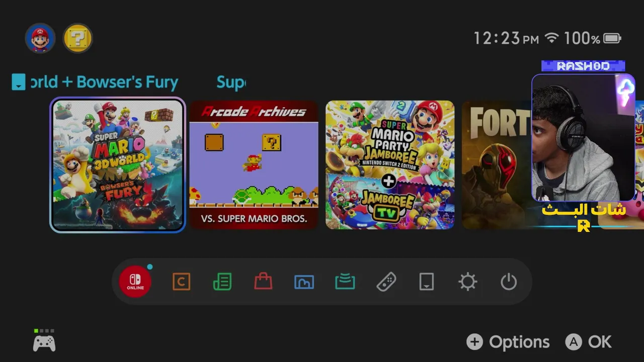The height and width of the screenshot is (362, 644).
Task: Open Nintendo Switch Online icon
Action: coord(135,282)
